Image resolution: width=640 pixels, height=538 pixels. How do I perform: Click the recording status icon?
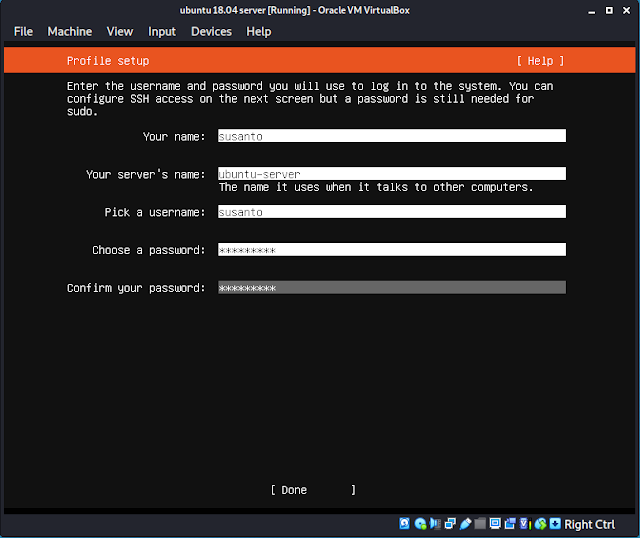(510, 524)
